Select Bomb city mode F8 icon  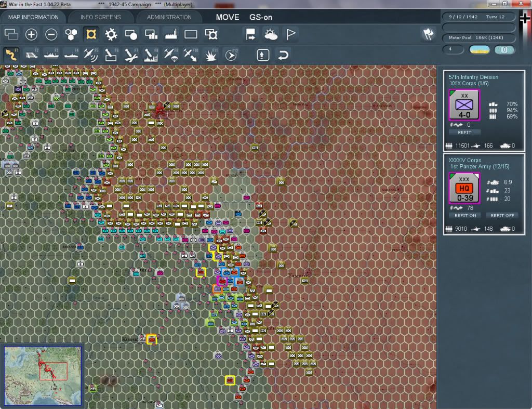click(x=151, y=55)
